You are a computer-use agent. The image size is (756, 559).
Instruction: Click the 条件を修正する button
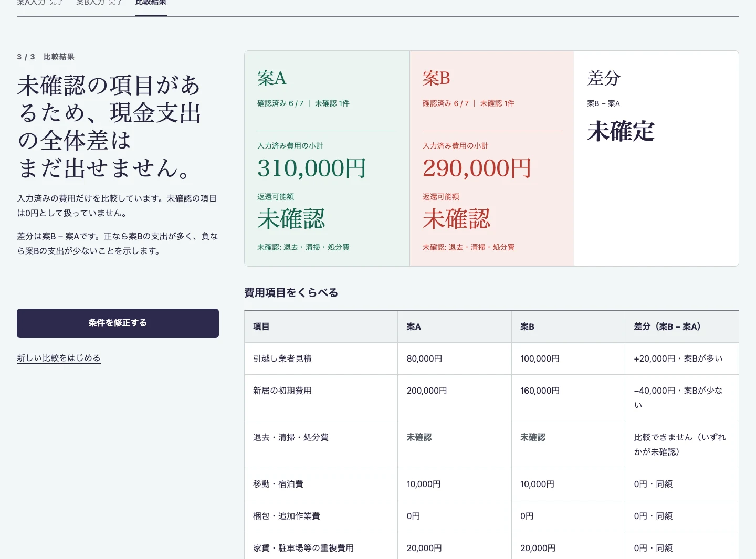pos(118,323)
